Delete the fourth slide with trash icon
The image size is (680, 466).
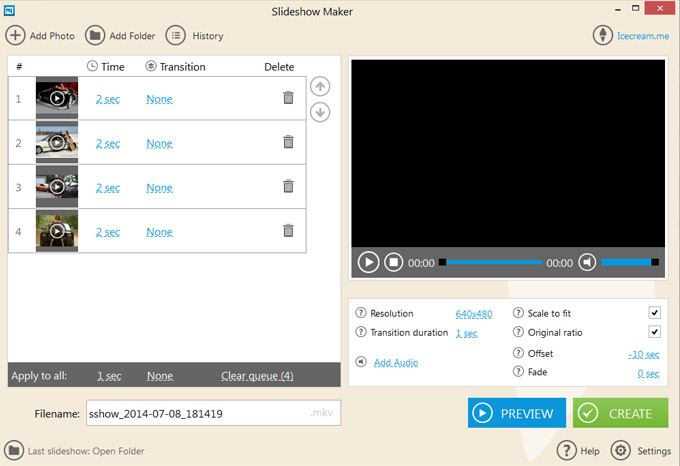(x=288, y=231)
